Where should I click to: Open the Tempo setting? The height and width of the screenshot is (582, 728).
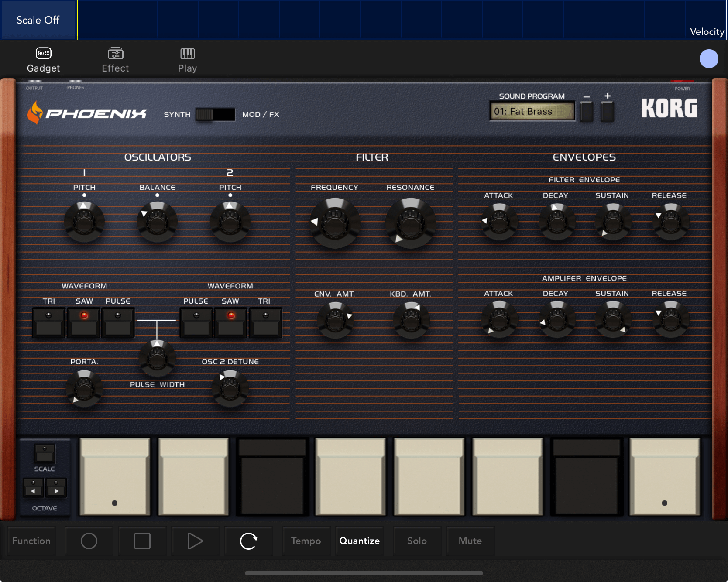tap(306, 541)
